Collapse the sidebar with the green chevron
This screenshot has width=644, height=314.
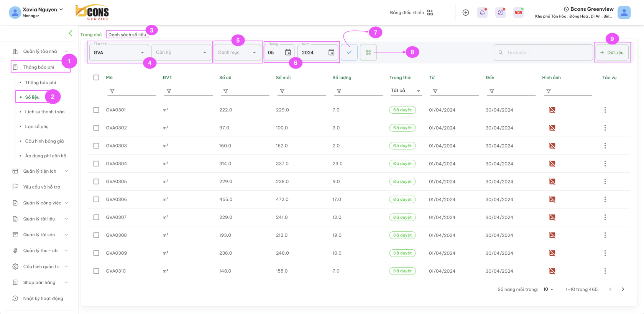coord(71,33)
